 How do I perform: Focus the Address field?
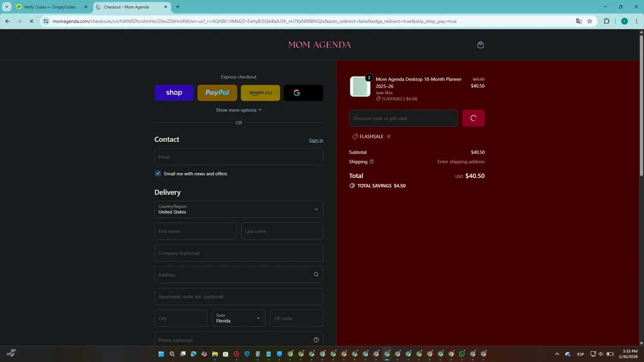[x=239, y=275]
